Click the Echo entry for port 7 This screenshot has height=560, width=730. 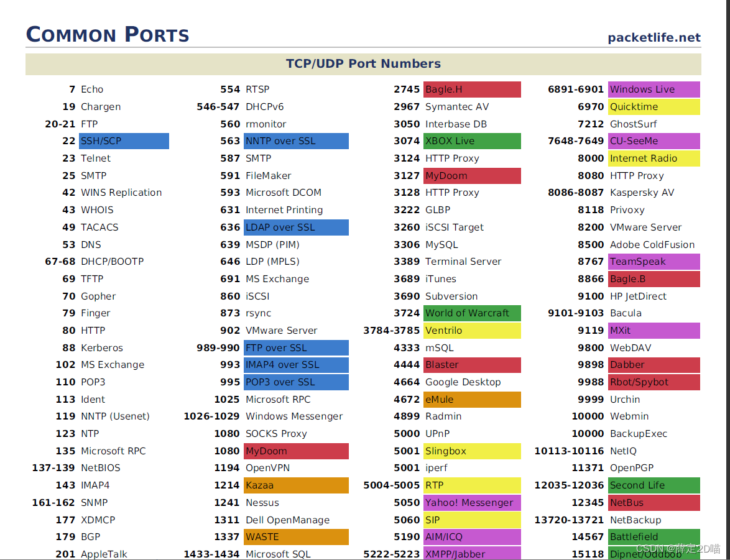92,90
